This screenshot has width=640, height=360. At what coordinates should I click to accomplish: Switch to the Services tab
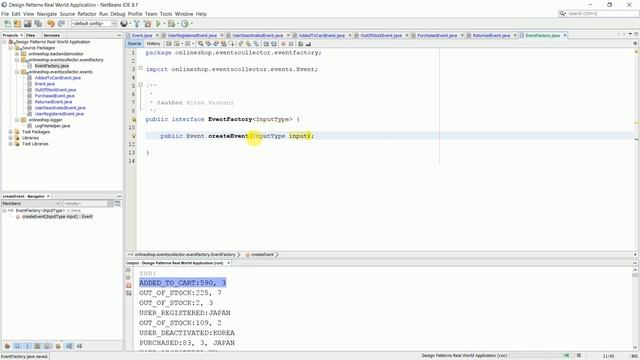coord(51,36)
